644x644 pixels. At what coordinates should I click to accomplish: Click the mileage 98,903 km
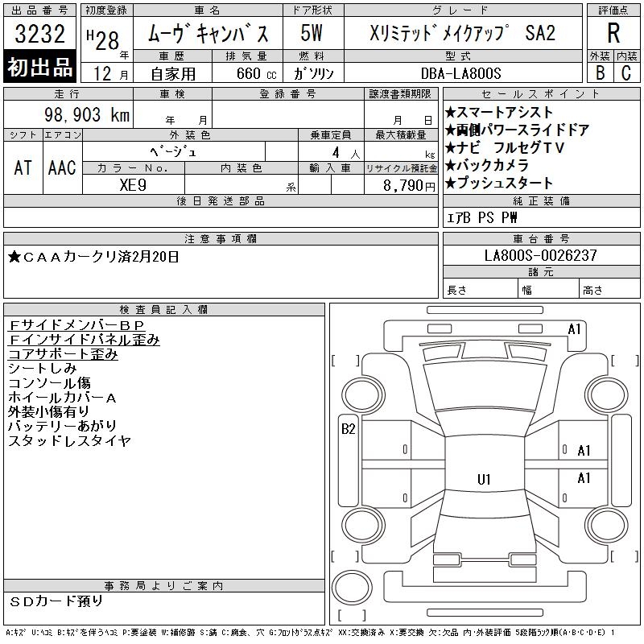(87, 114)
